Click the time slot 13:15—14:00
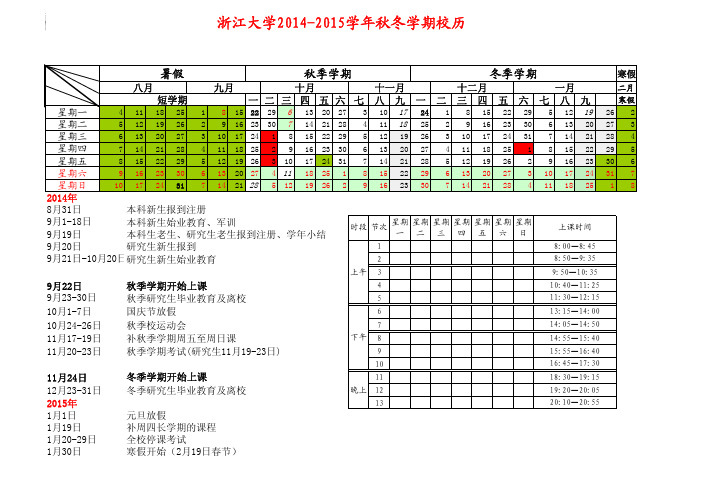The image size is (702, 496). [575, 312]
